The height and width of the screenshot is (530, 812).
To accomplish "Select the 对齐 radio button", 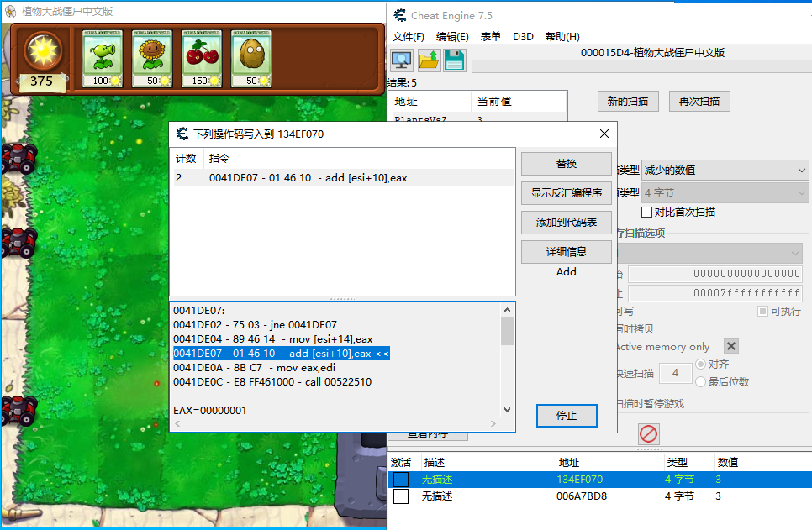I will coord(701,365).
